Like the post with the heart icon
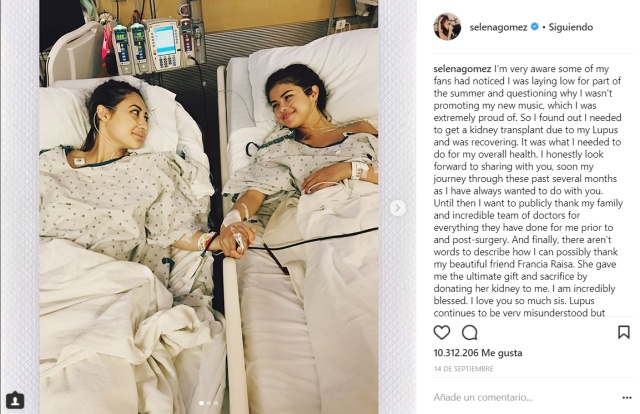Screen dimensions: 640x414 tap(442, 332)
